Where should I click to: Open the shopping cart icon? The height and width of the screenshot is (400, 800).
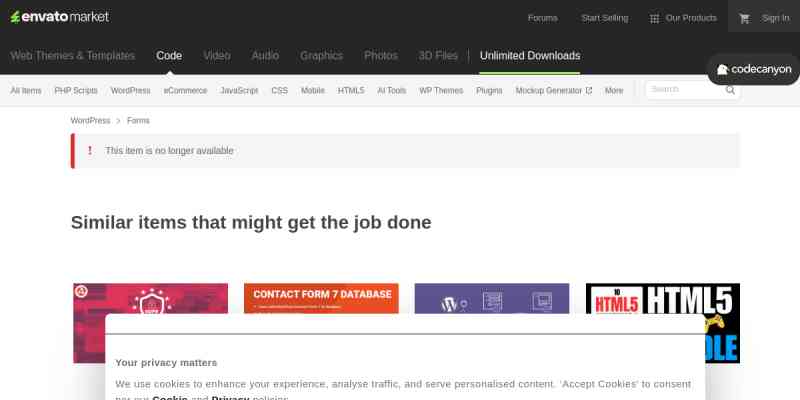point(744,18)
